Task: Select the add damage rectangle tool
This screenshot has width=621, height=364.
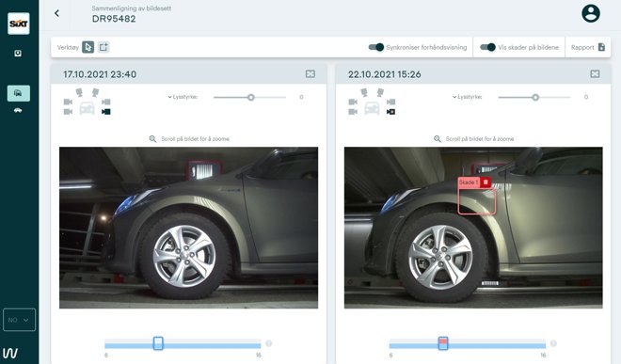Action: [103, 47]
